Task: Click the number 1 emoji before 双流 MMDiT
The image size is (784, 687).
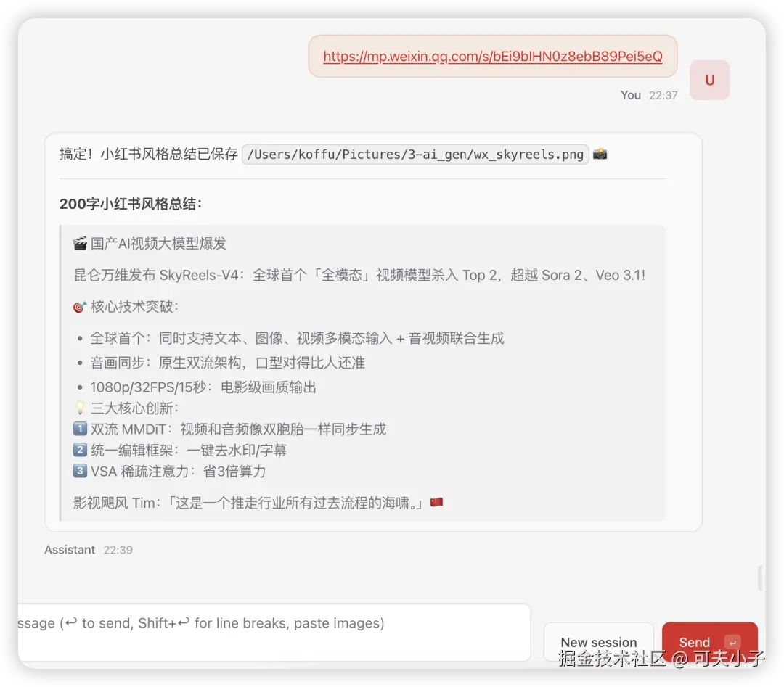Action: (x=80, y=429)
